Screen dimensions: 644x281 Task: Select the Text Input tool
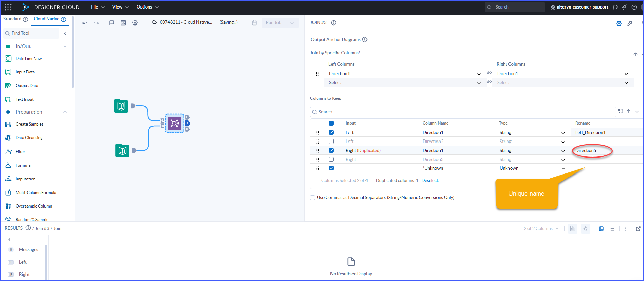(x=19, y=99)
